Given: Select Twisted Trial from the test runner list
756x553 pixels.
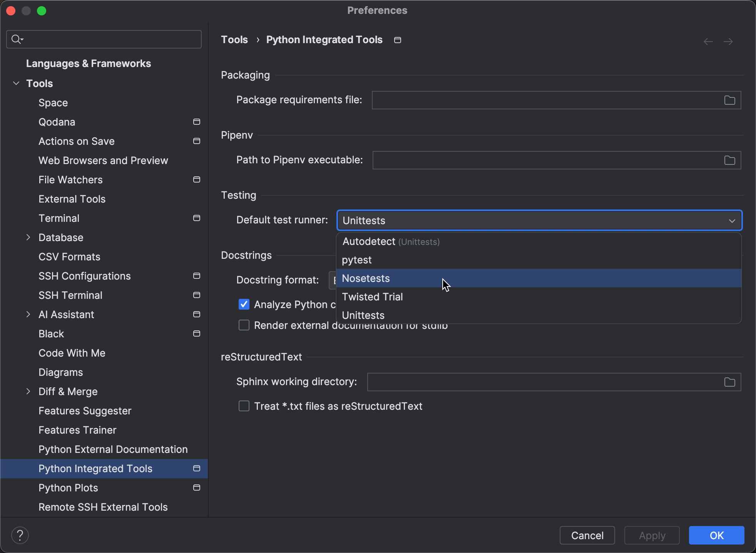Looking at the screenshot, I should tap(372, 297).
